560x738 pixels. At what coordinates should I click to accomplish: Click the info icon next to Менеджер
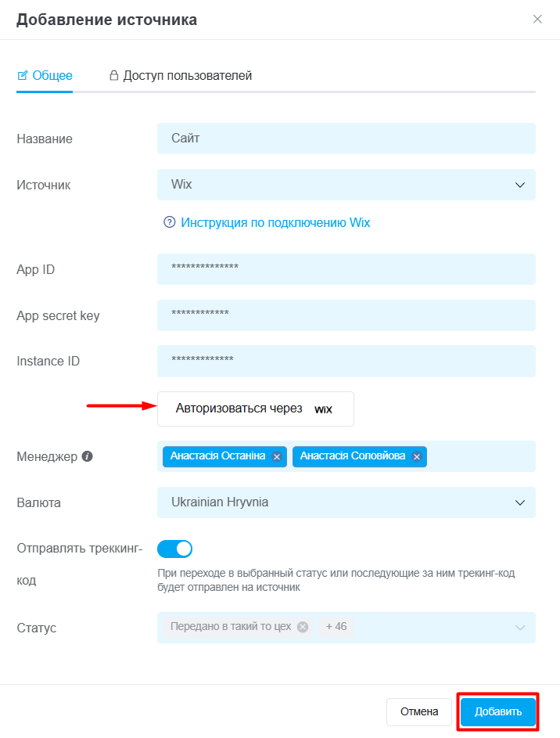pyautogui.click(x=88, y=456)
